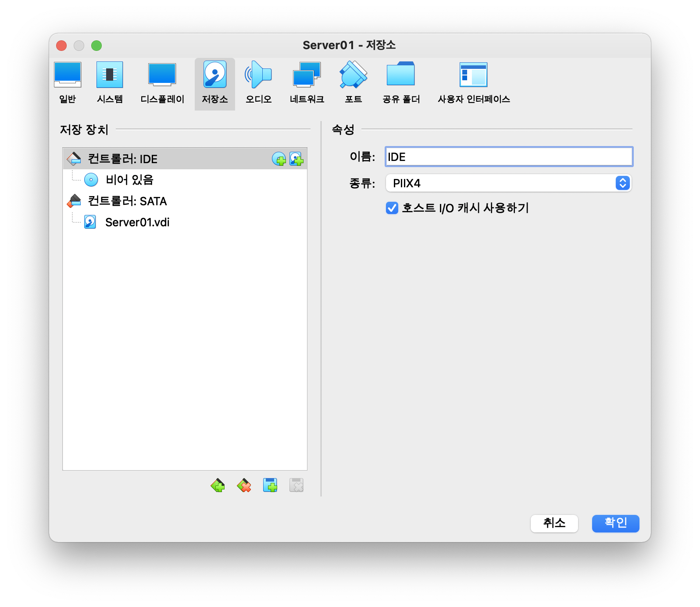Close the Server01 settings window
700x607 pixels.
(61, 46)
